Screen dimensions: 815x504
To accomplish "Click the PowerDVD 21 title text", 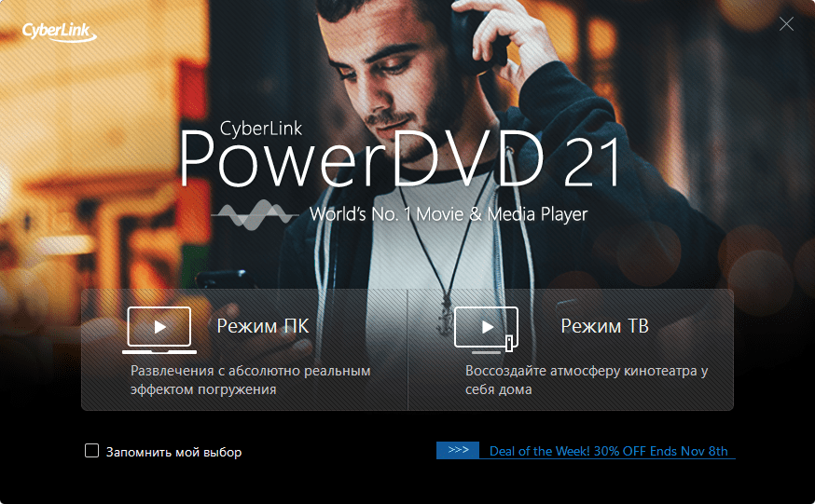I will (x=400, y=158).
